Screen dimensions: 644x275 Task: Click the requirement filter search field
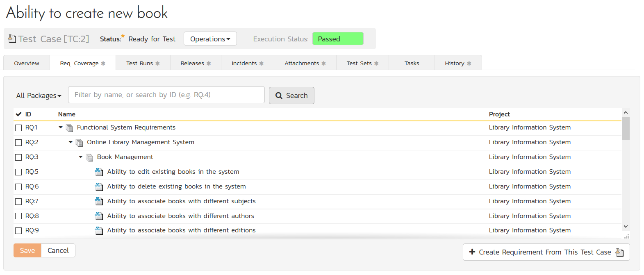coord(166,95)
